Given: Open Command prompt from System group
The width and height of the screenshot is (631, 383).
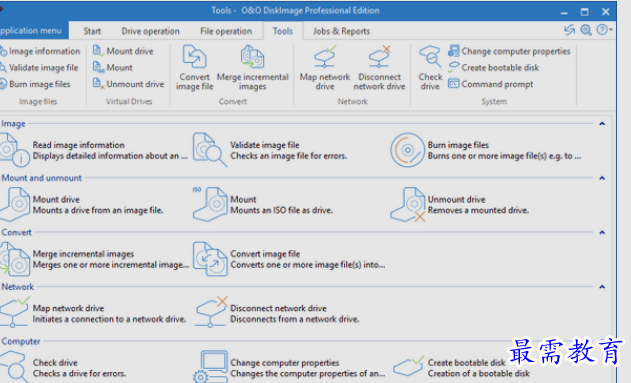Looking at the screenshot, I should tap(491, 84).
